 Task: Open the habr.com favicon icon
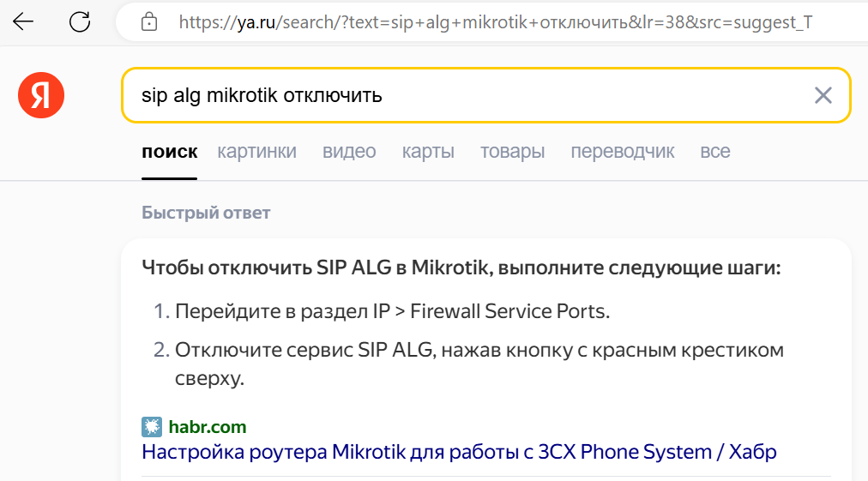(x=152, y=427)
